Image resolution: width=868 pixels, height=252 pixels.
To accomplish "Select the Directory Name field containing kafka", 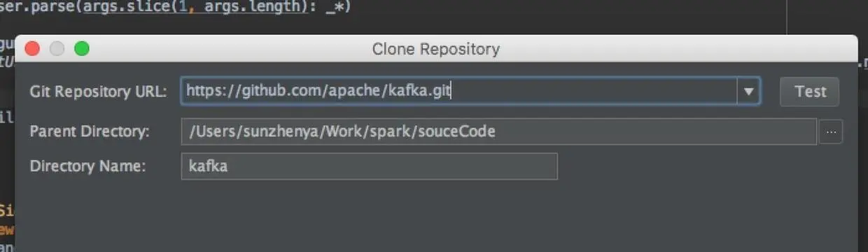I will tap(369, 167).
